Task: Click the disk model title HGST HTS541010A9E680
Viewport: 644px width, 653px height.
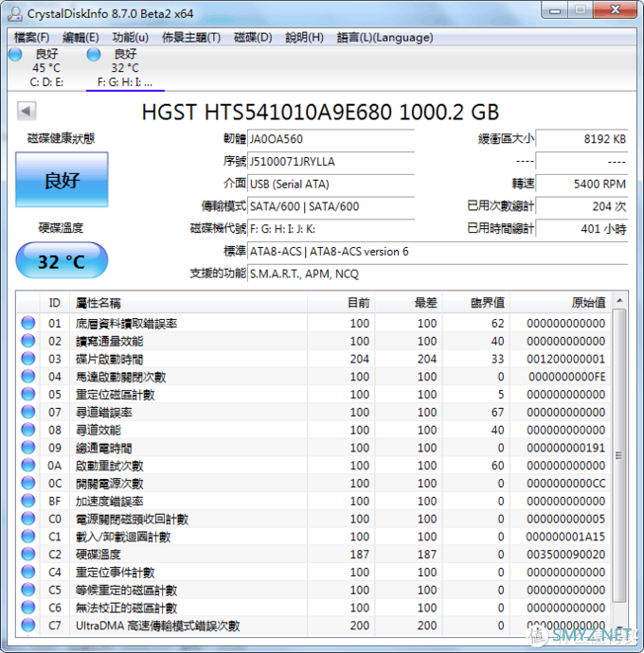Action: pyautogui.click(x=320, y=112)
